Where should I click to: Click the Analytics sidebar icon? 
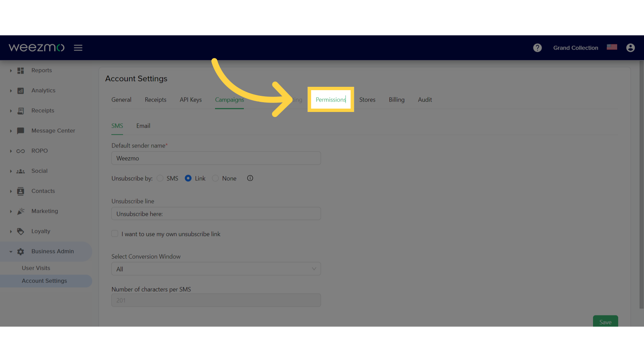click(20, 90)
